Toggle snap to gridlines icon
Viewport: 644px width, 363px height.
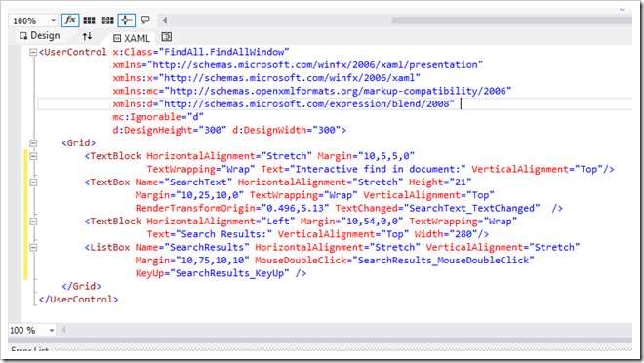(x=108, y=20)
